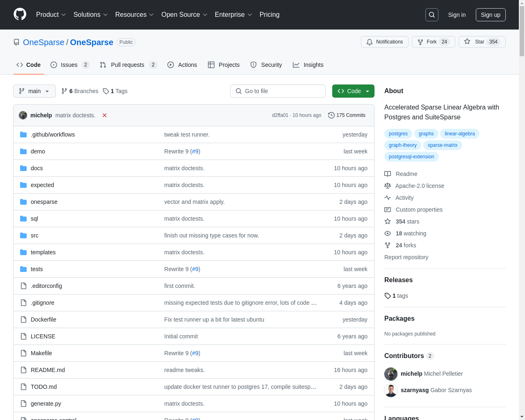Viewport: 525px width, 420px height.
Task: Click the README.md file icon
Action: [x=23, y=370]
